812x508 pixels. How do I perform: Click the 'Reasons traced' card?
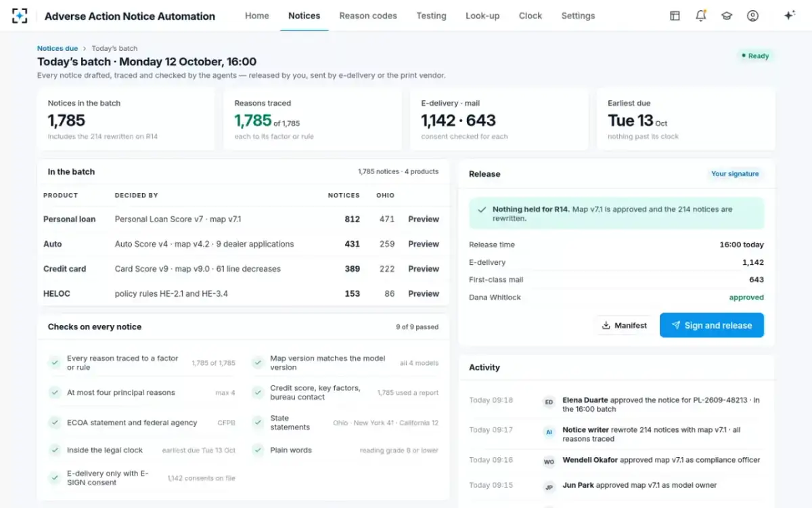[313, 119]
